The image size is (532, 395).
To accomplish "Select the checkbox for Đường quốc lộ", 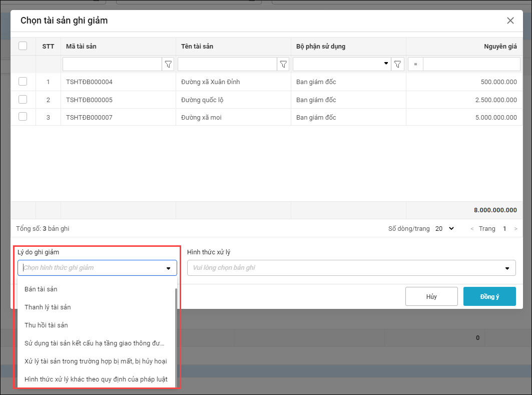I will pos(23,100).
